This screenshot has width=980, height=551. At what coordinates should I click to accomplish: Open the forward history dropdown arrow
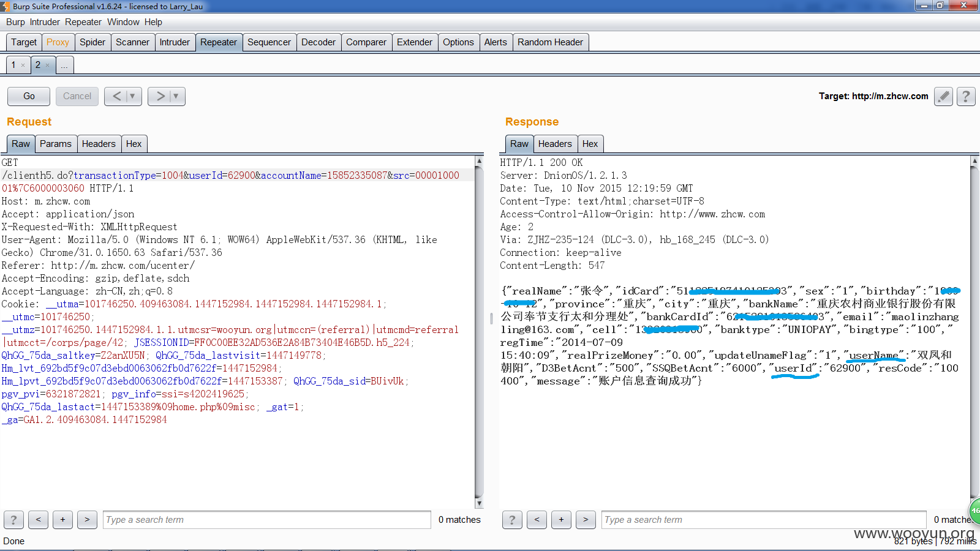(x=176, y=96)
